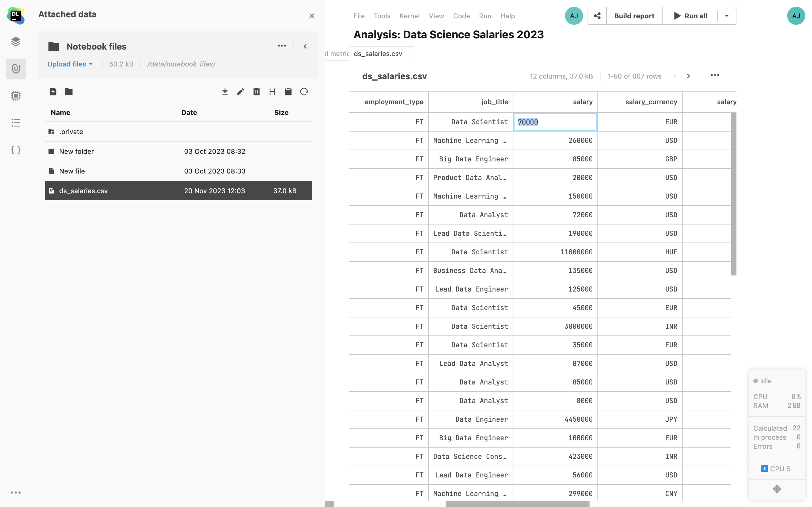Click the copy path clipboard icon
The height and width of the screenshot is (507, 812).
point(288,92)
